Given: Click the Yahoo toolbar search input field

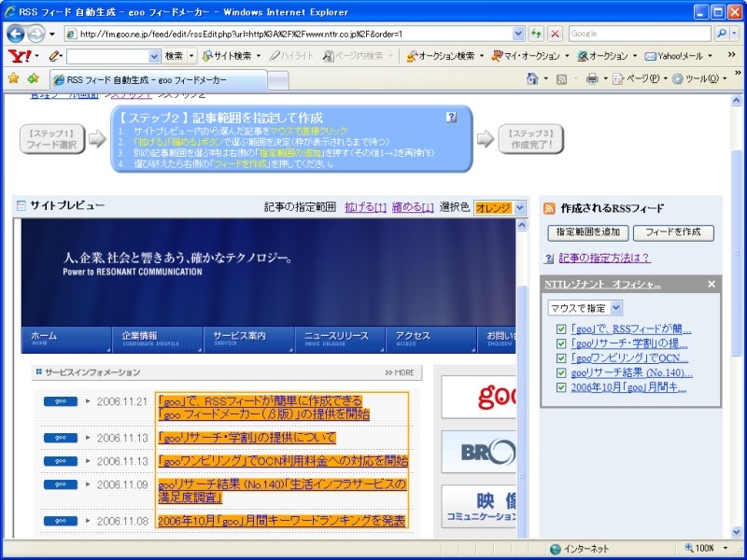Looking at the screenshot, I should tap(107, 56).
